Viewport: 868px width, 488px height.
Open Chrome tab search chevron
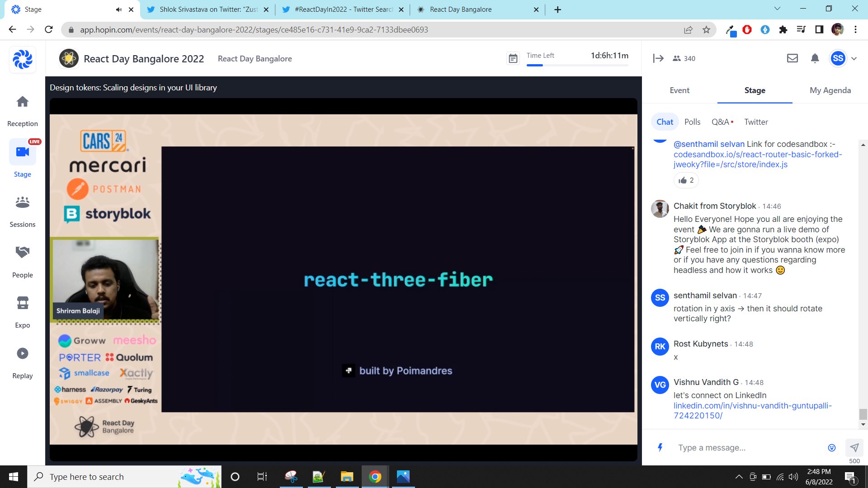coord(777,9)
